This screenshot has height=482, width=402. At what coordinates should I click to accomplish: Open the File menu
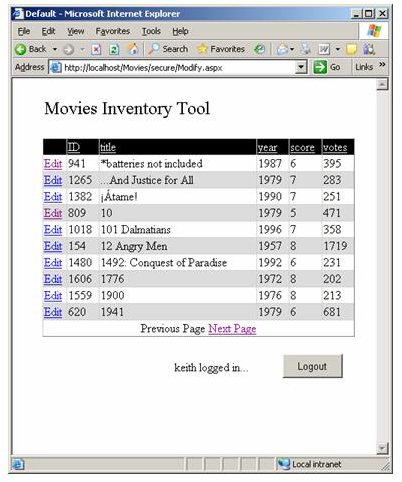coord(24,31)
